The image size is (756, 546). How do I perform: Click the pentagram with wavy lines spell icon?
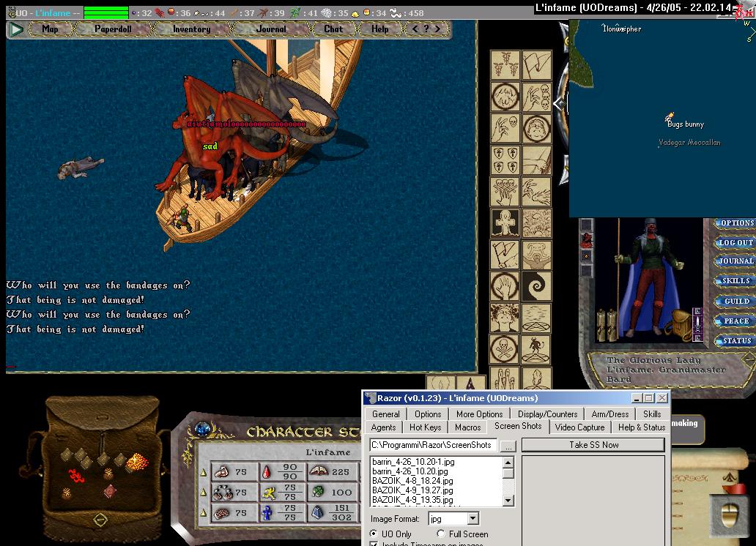click(x=536, y=318)
